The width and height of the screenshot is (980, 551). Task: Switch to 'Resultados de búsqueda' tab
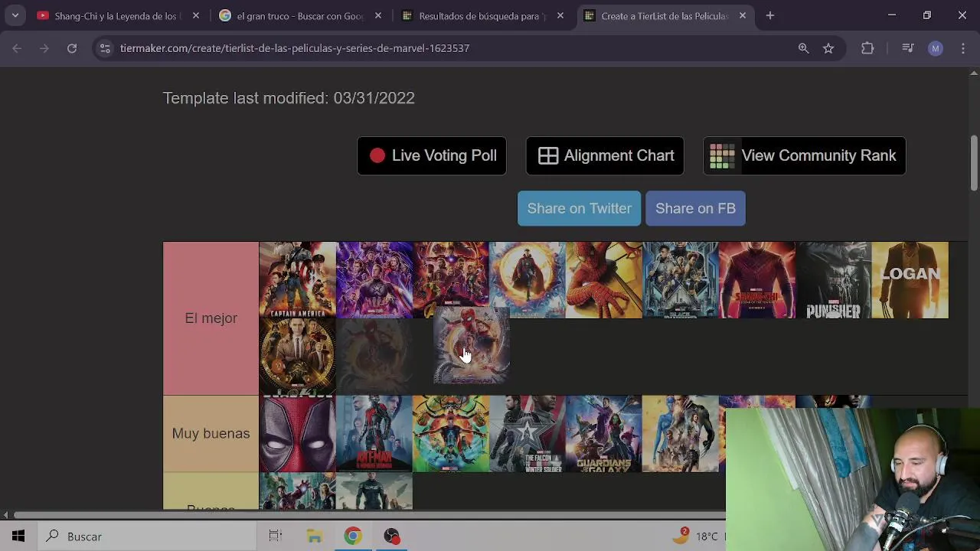click(482, 15)
